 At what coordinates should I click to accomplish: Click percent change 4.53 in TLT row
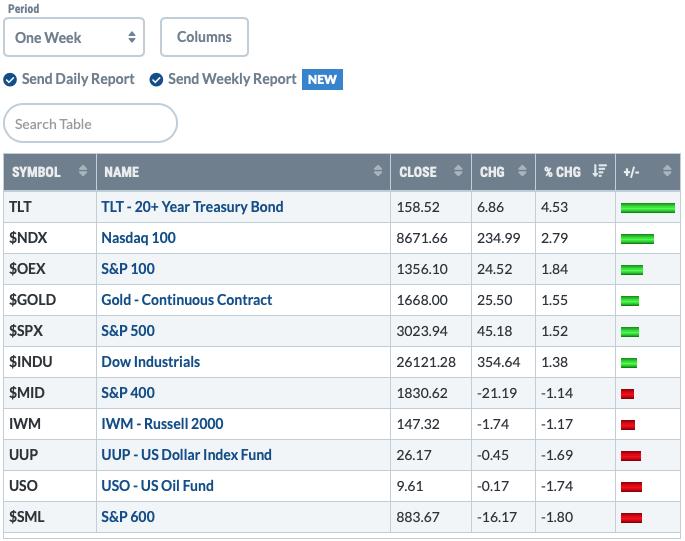pos(554,207)
